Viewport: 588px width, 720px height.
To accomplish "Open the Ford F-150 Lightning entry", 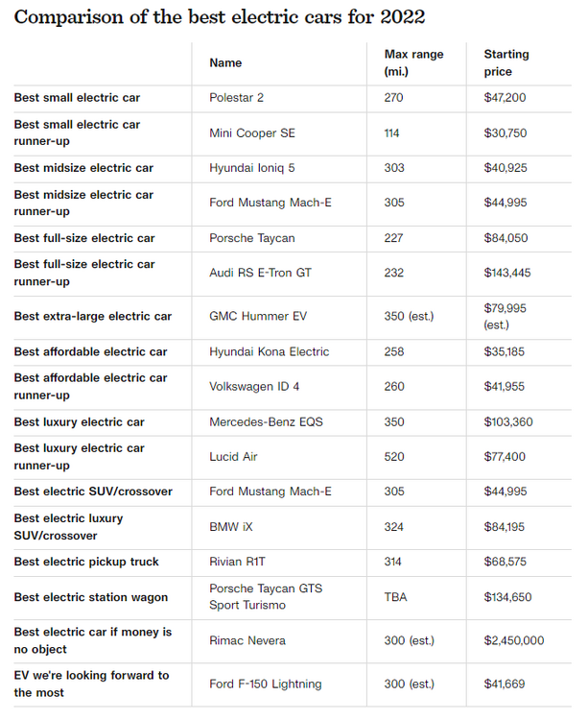I will [x=265, y=684].
